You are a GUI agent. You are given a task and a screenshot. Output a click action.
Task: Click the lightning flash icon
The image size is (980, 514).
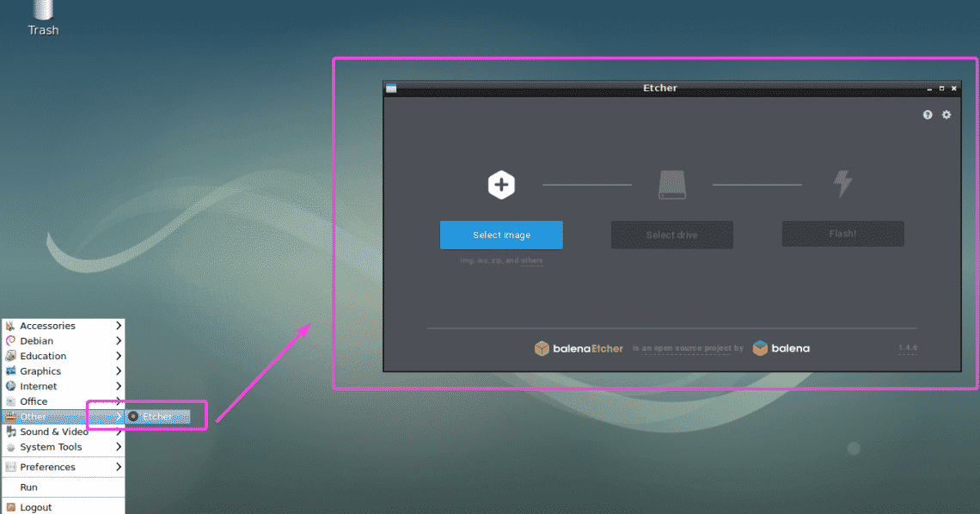tap(842, 183)
